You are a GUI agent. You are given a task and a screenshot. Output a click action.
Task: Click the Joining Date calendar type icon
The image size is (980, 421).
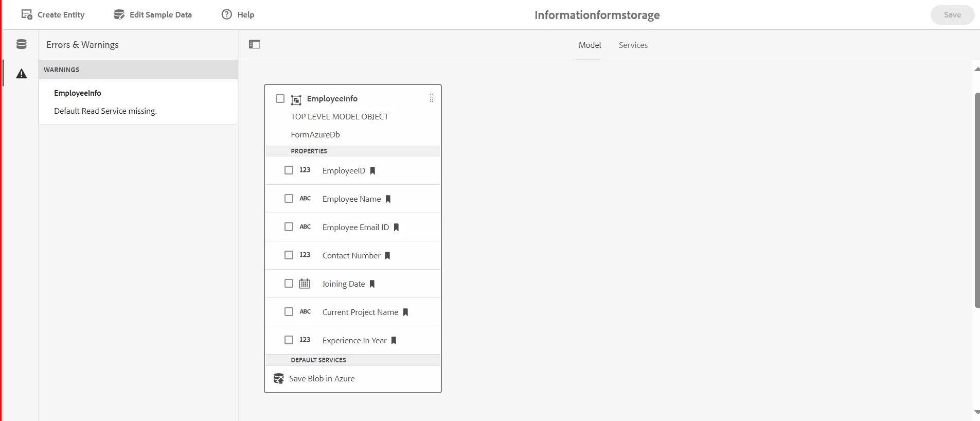coord(305,284)
